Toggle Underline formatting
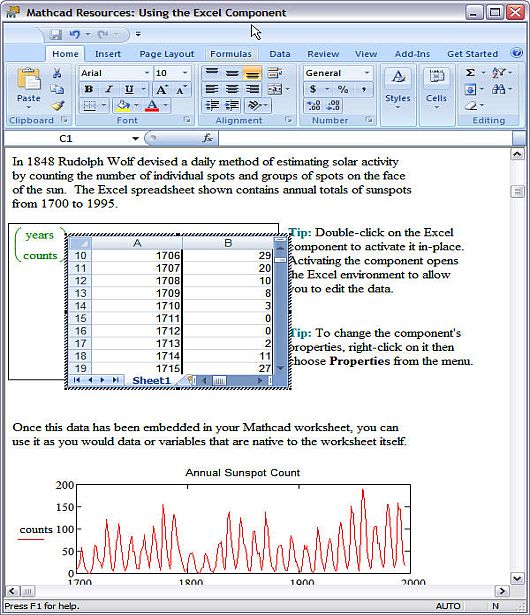Image resolution: width=530 pixels, height=615 pixels. (129, 89)
